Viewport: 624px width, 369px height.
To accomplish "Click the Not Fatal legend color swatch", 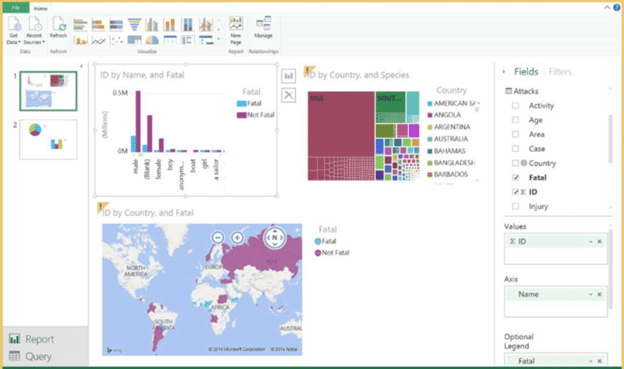I will [x=242, y=115].
